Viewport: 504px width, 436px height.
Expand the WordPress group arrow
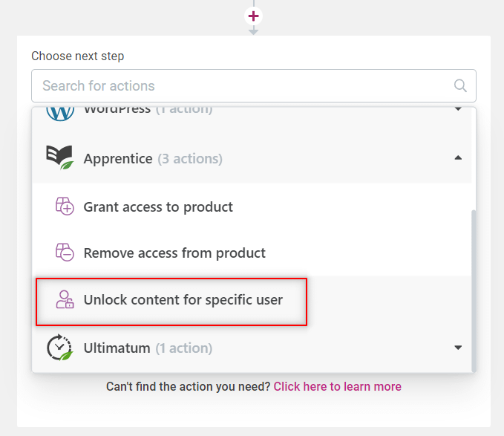458,109
